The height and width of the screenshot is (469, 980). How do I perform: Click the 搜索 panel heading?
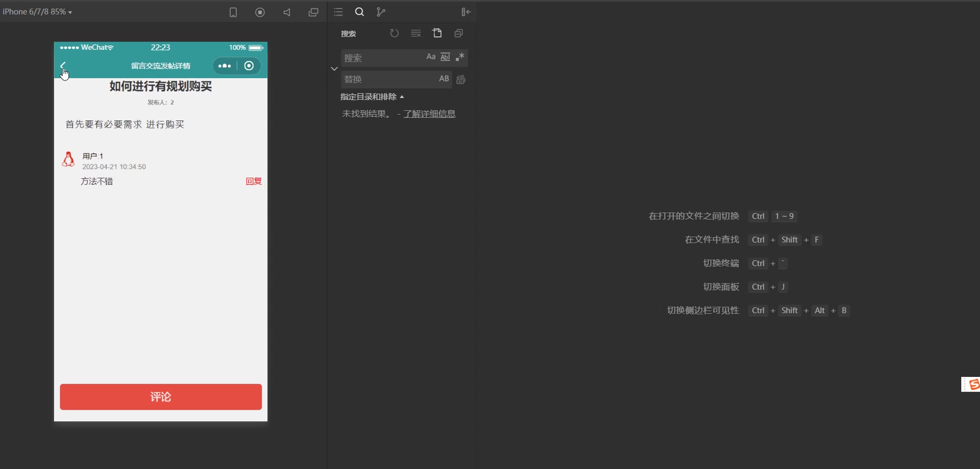(x=349, y=34)
